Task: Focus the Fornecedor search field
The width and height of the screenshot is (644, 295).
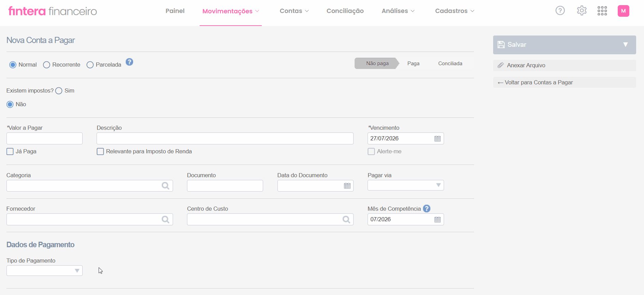Action: click(x=89, y=220)
